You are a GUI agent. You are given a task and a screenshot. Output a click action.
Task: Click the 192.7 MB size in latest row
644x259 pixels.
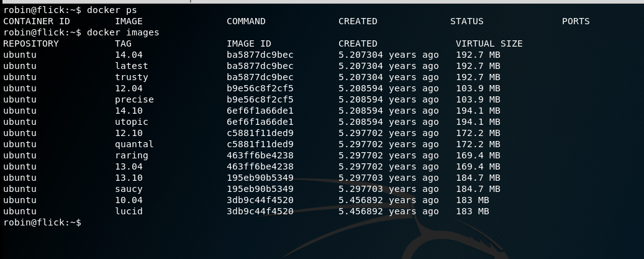click(x=478, y=66)
